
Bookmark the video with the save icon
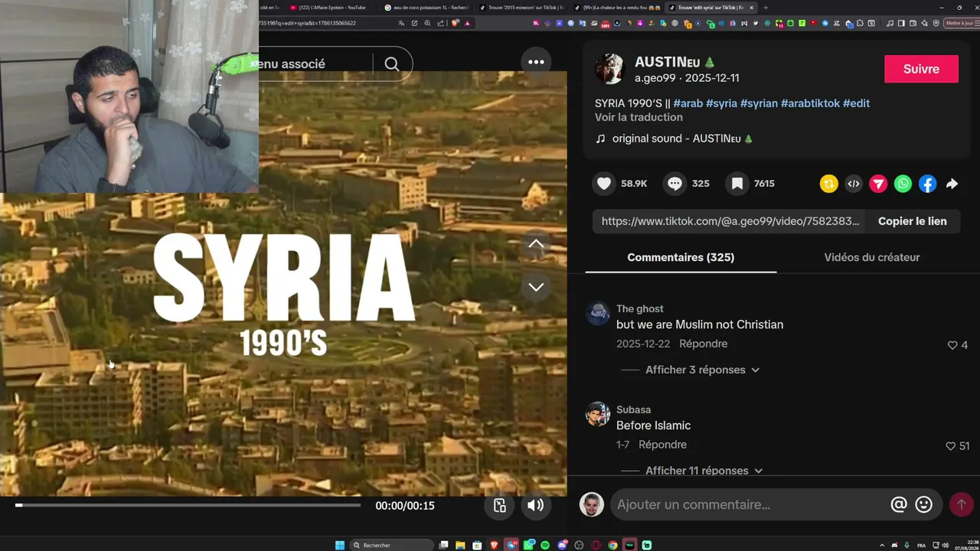click(737, 184)
